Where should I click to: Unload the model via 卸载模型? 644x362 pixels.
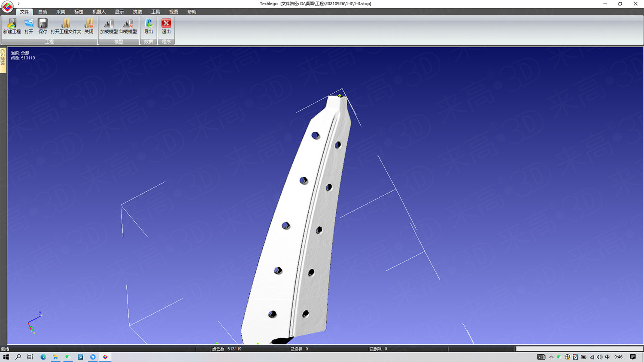pyautogui.click(x=128, y=26)
